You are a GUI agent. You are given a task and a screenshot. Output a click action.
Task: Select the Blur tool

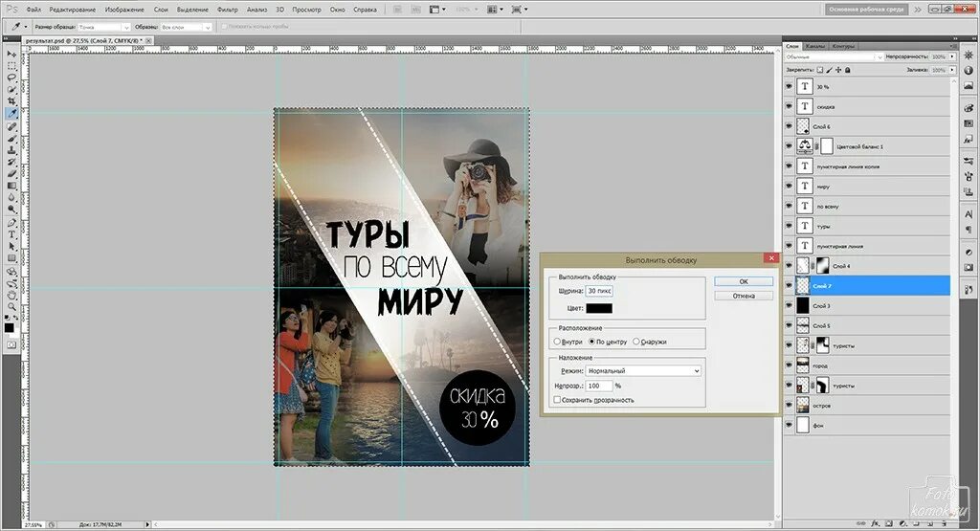pos(11,198)
